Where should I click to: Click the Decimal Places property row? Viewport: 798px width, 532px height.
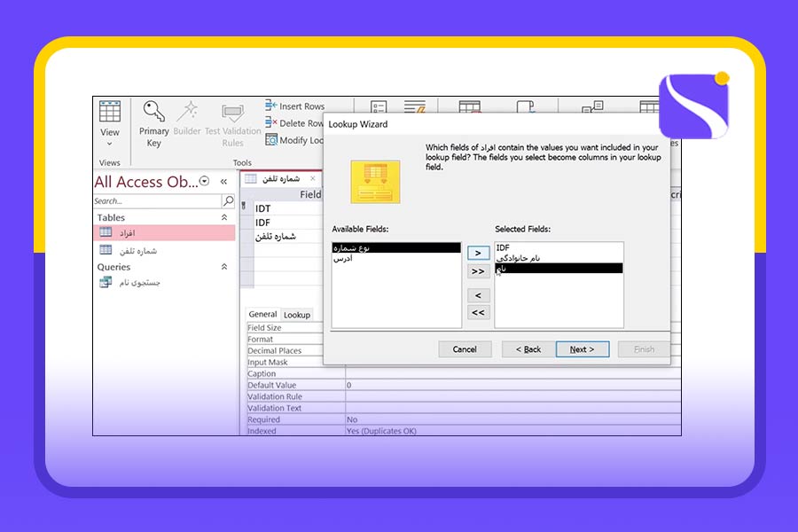pyautogui.click(x=285, y=351)
